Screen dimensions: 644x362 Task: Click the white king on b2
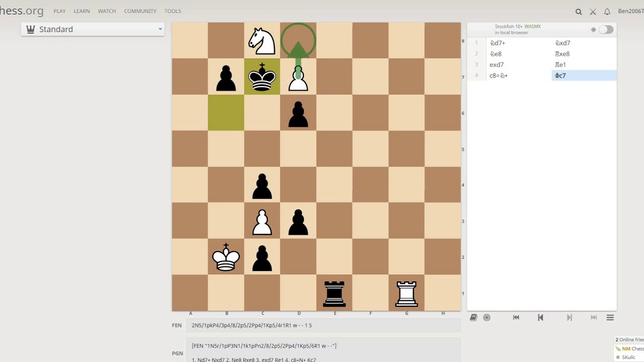pos(226,257)
